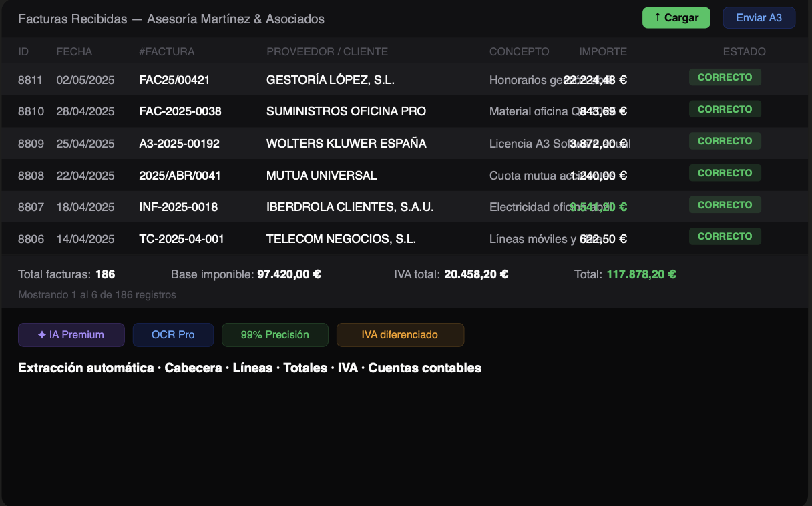Click the date 18/04/2025
The image size is (812, 506).
coord(85,207)
